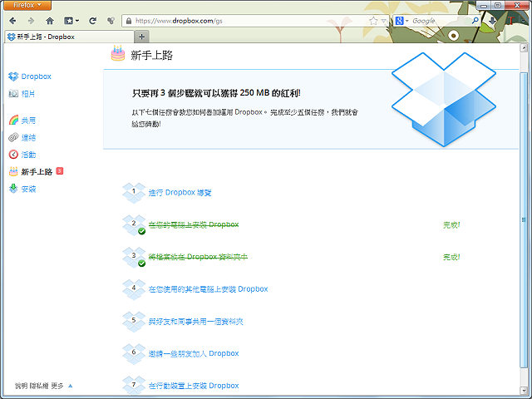Reload the page with the refresh icon
Screen dimensions: 532x399
pyautogui.click(x=92, y=21)
